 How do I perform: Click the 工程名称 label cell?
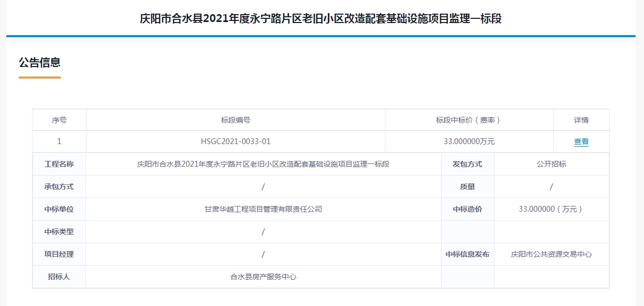[59, 164]
